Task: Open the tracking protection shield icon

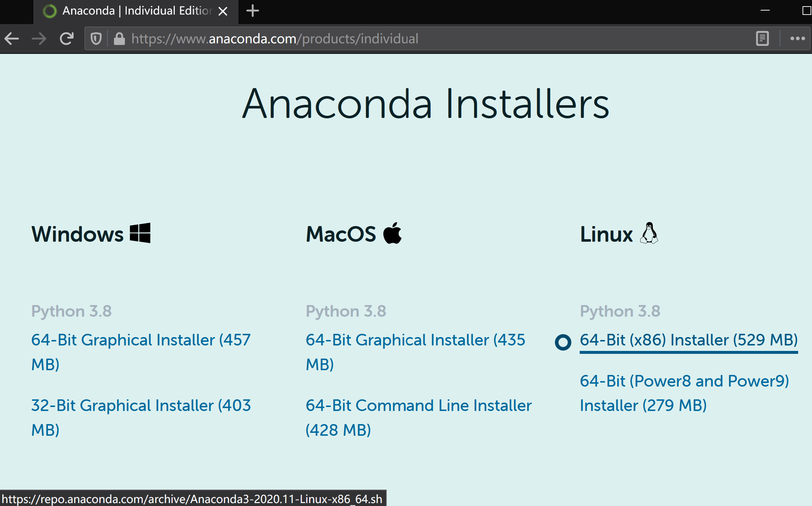Action: coord(96,39)
